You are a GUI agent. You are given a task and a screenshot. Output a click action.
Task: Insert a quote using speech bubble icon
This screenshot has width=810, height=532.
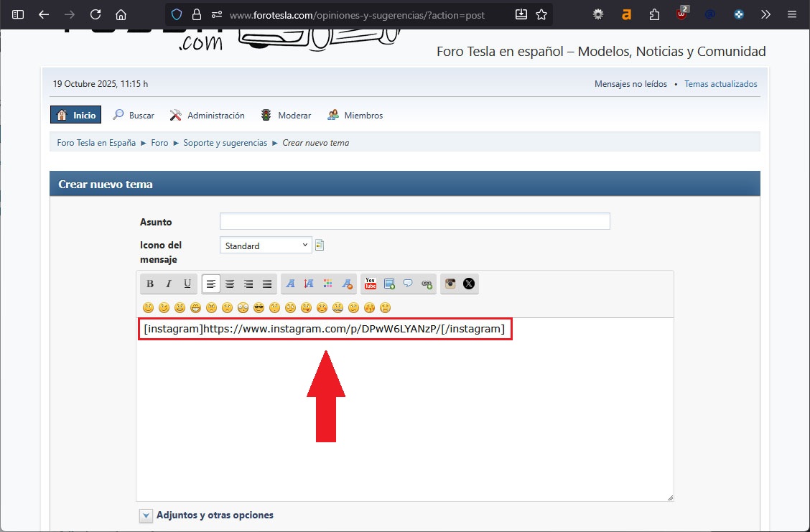coord(408,284)
